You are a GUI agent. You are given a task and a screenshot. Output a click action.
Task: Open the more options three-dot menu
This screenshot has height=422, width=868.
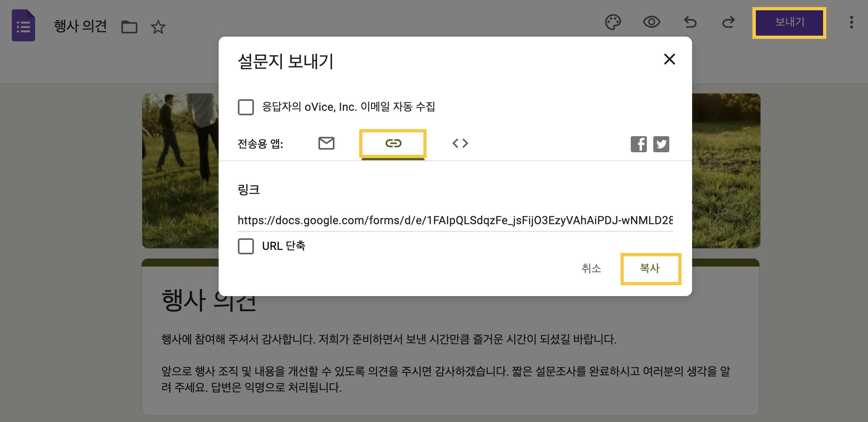pyautogui.click(x=851, y=22)
